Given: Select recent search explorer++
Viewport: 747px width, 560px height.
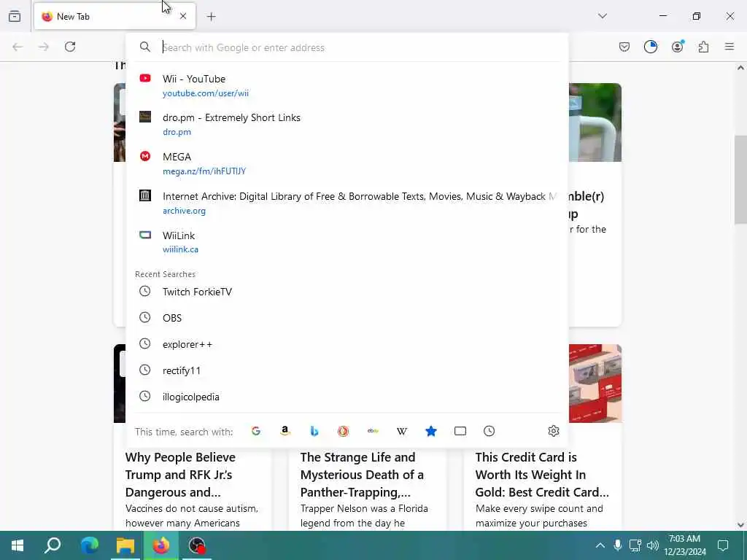Looking at the screenshot, I should [x=347, y=344].
